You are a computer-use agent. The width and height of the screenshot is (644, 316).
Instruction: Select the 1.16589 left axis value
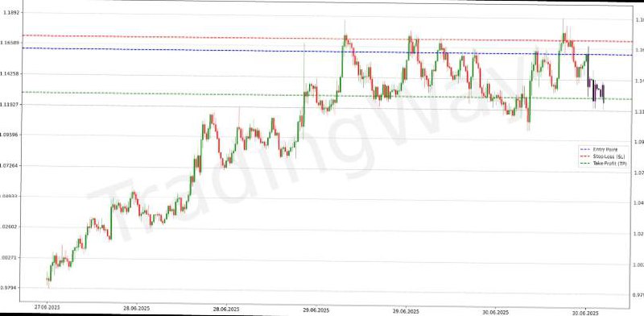[10, 43]
